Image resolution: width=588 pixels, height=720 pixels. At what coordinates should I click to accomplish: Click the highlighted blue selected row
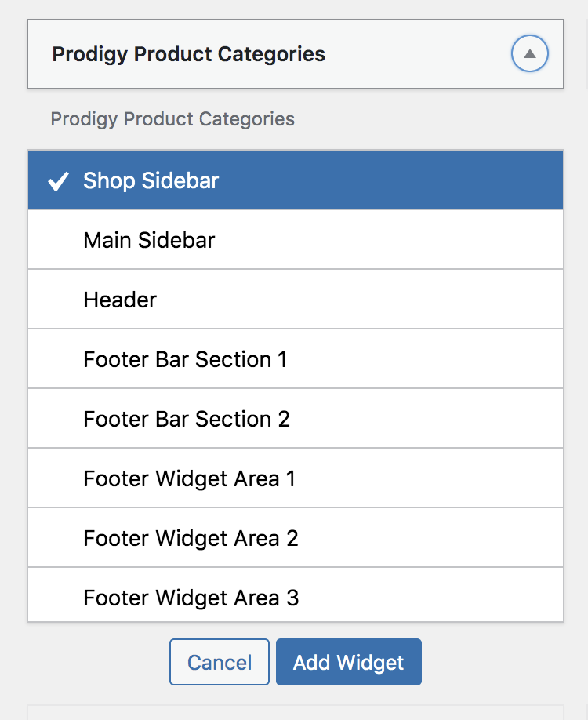click(296, 180)
